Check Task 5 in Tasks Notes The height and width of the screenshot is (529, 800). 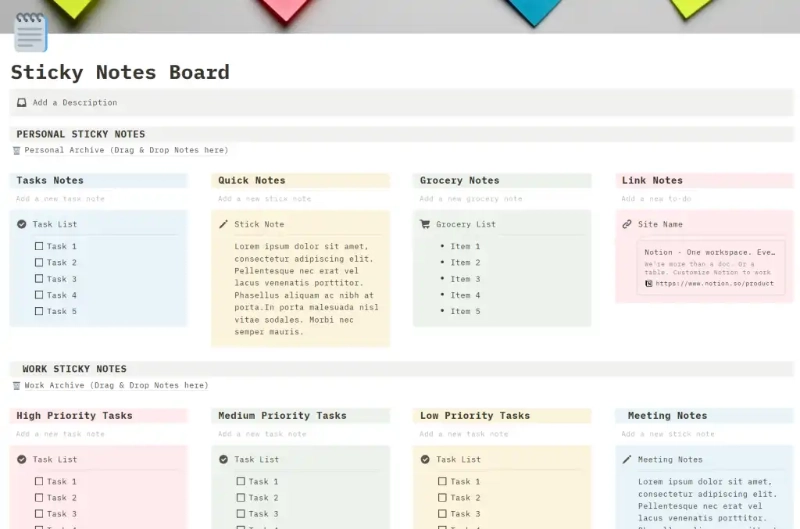(x=39, y=311)
